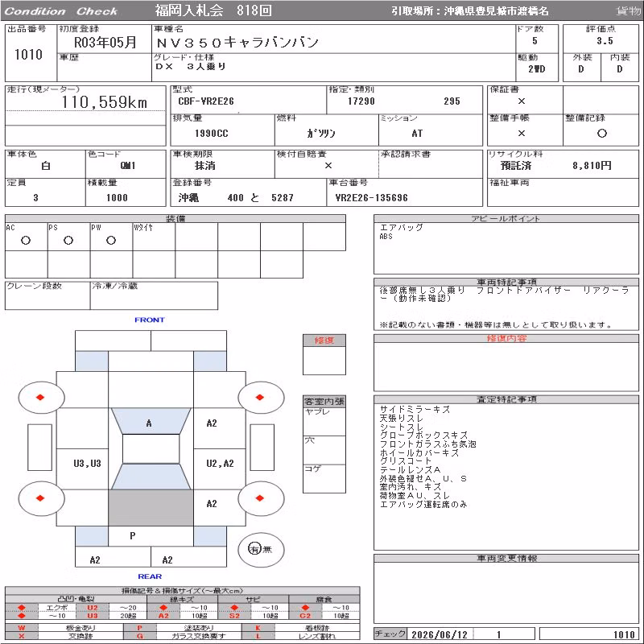Click the 冷凍/冷蔵 field
This screenshot has height=644, width=644.
[x=154, y=295]
